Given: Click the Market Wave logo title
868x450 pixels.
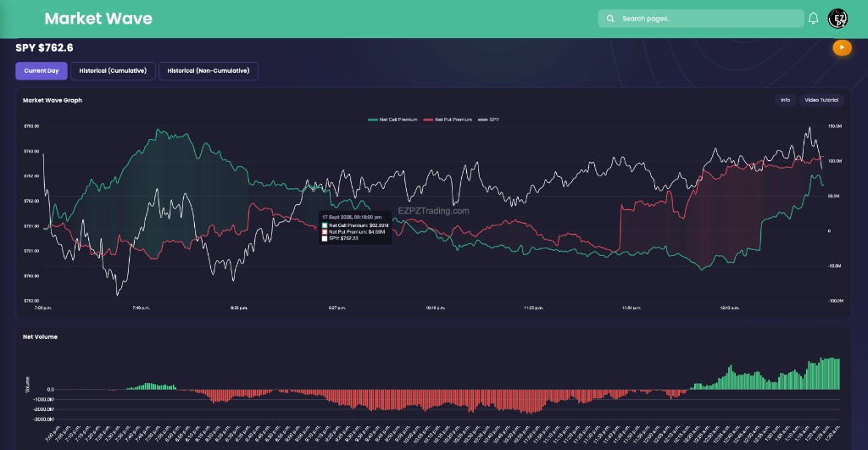Looking at the screenshot, I should click(98, 19).
